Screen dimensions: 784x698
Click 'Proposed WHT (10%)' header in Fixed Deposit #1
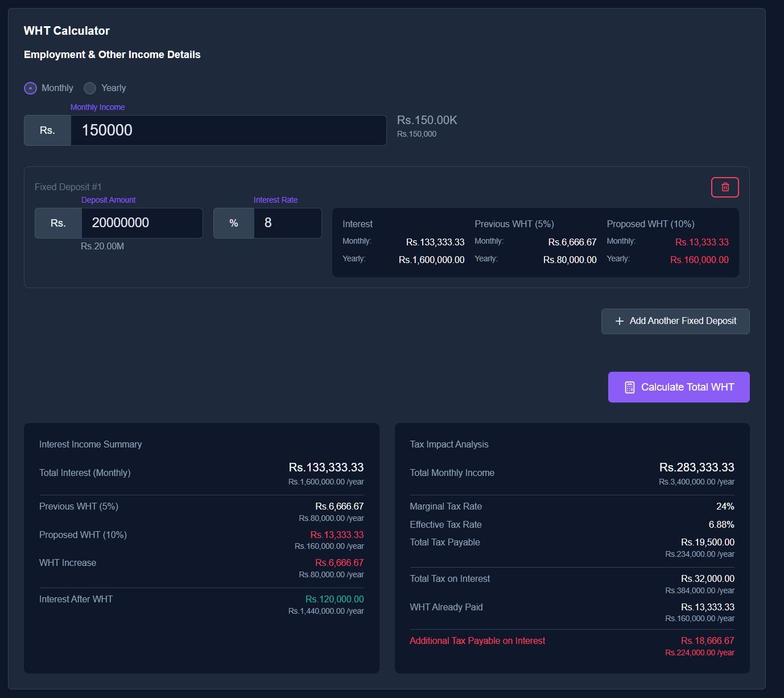[650, 224]
